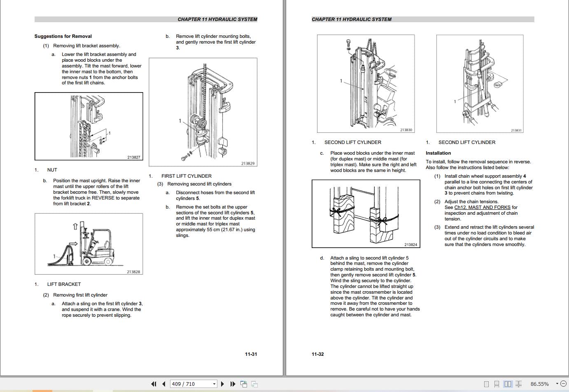Select continuous page view mode
This screenshot has height=392, width=569.
point(497,384)
